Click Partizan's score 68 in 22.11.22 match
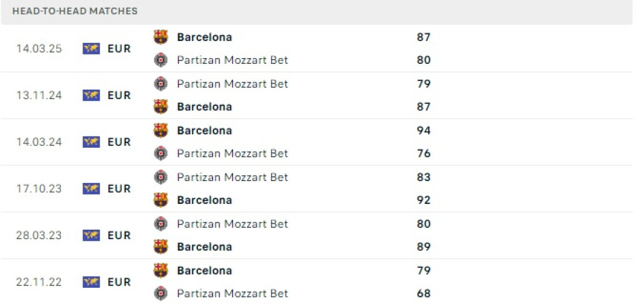644x303 pixels. pos(424,294)
